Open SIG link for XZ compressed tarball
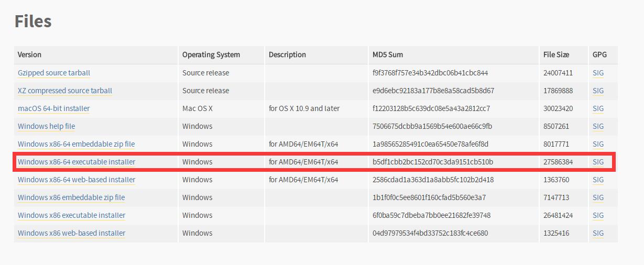 (x=598, y=91)
